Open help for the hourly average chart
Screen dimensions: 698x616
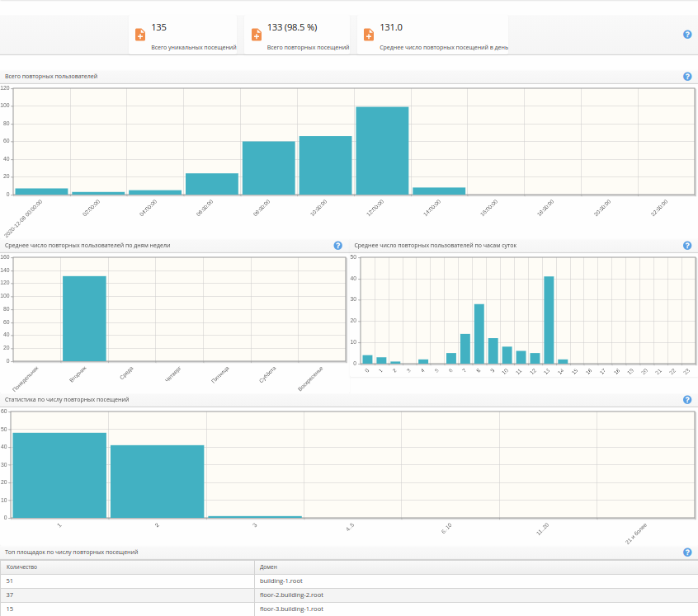pos(687,246)
